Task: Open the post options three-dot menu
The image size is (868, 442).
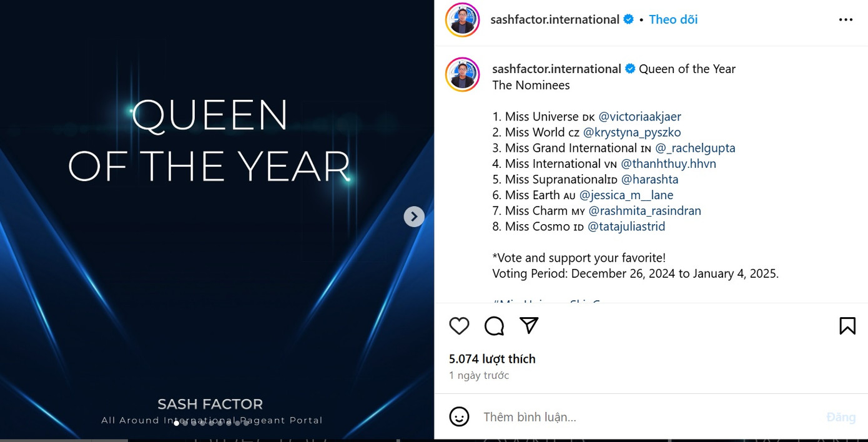Action: [x=846, y=19]
